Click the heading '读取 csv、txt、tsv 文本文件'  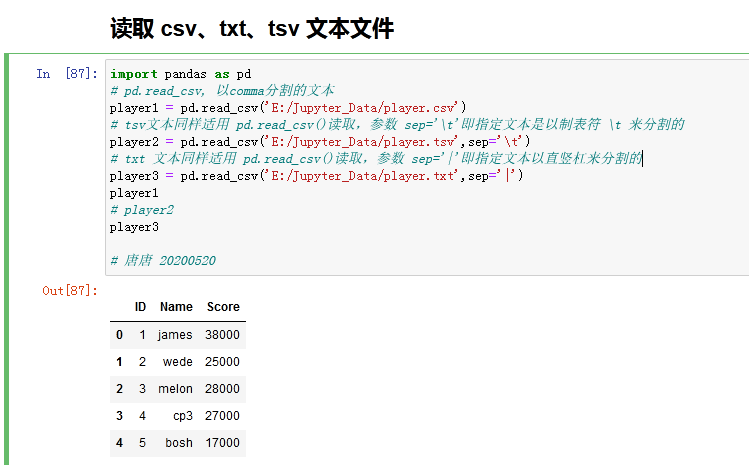pos(252,28)
